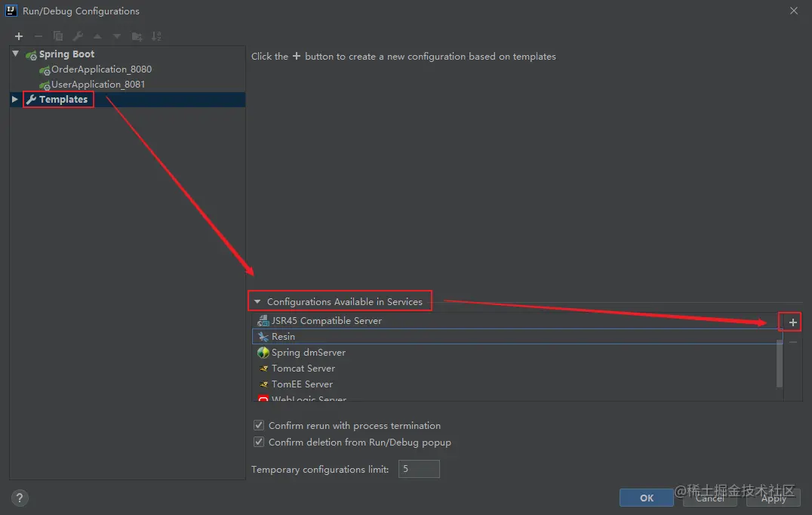Click the JSR45 Compatible Server icon
Image resolution: width=812 pixels, height=515 pixels.
click(263, 321)
